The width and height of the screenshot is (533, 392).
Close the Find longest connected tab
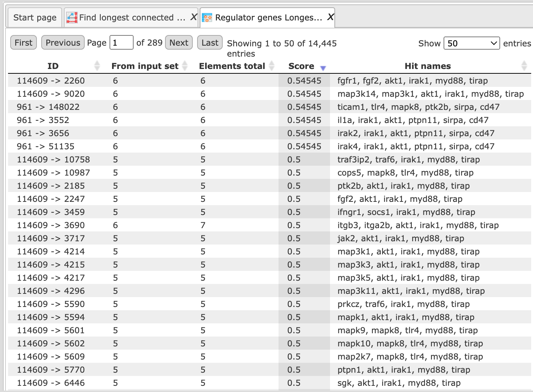(x=194, y=17)
